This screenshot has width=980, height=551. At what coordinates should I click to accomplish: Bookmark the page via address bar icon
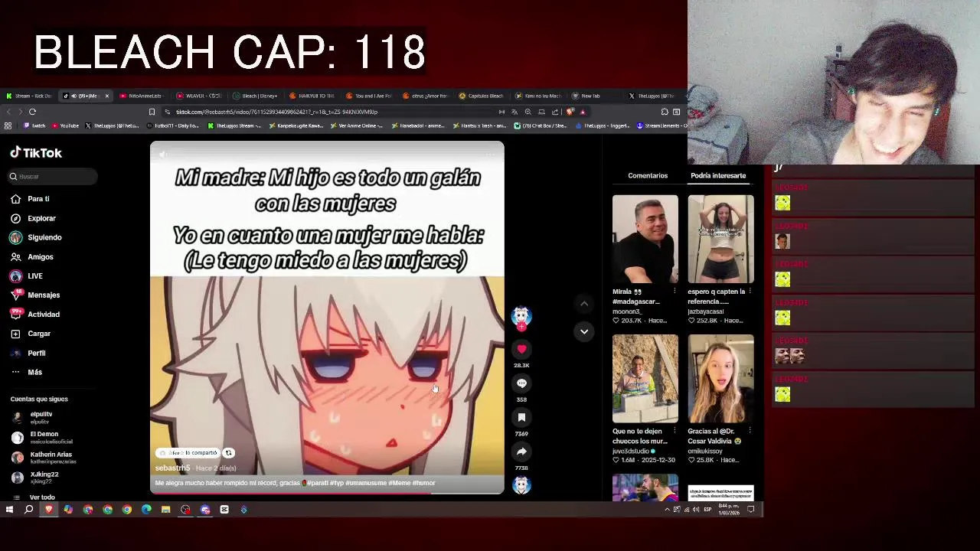(x=152, y=112)
